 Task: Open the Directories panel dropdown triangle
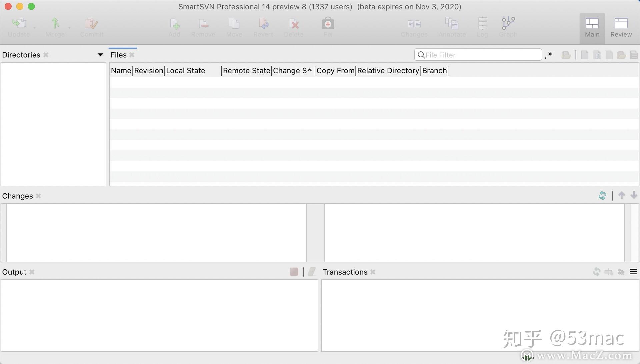click(x=100, y=54)
